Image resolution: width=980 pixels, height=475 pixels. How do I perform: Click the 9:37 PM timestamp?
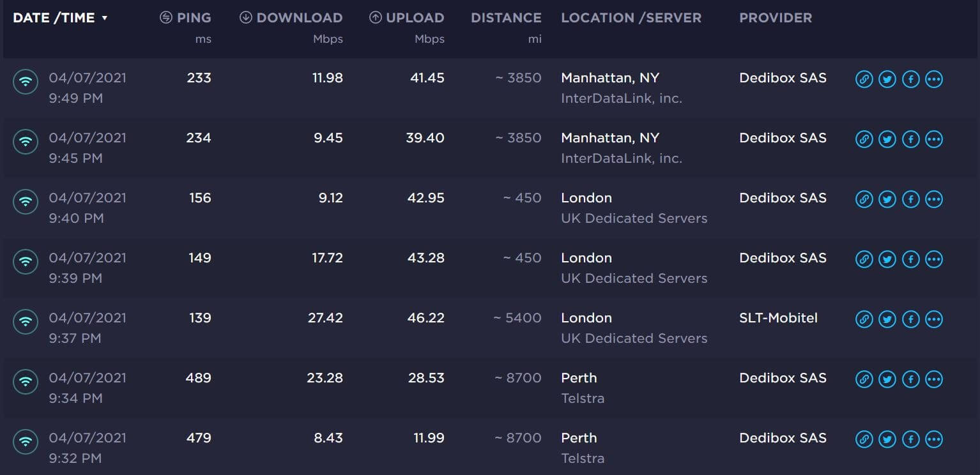(x=75, y=338)
